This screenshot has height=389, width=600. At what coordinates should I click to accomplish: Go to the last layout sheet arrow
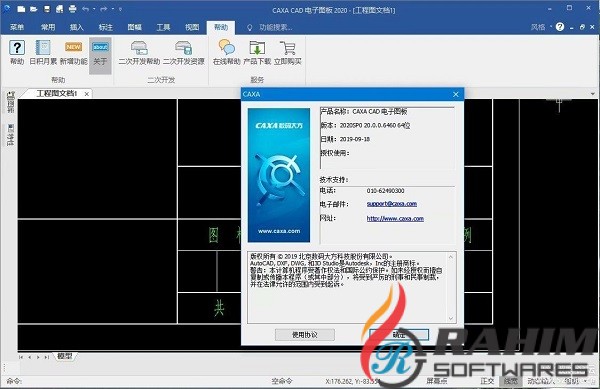pos(46,357)
